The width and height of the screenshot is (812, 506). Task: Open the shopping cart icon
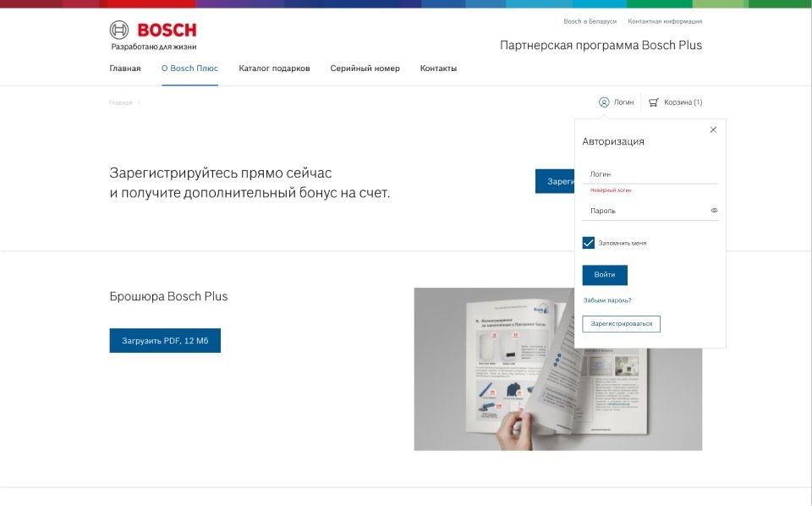click(x=654, y=102)
